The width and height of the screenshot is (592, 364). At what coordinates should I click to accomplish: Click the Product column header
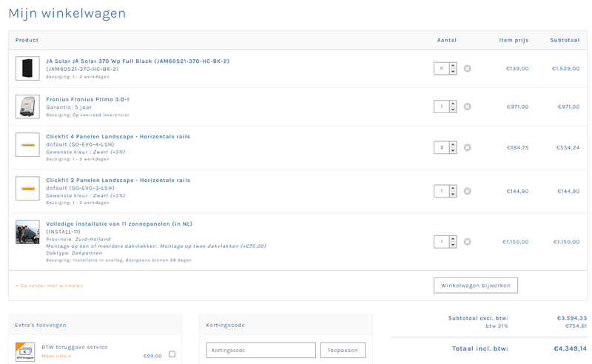[27, 40]
